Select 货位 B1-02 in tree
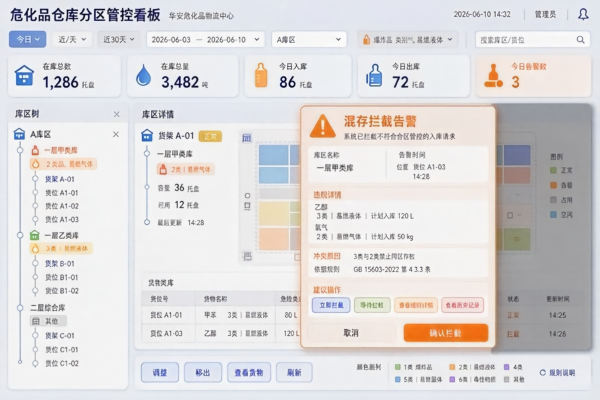 (x=62, y=291)
